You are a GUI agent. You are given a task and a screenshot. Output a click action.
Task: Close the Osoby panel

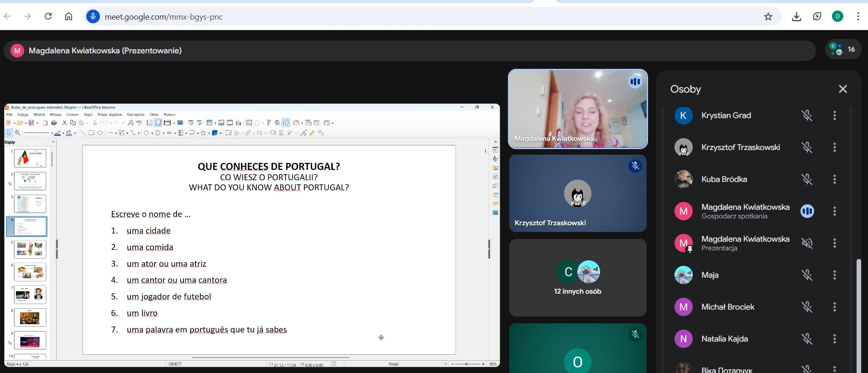tap(842, 89)
